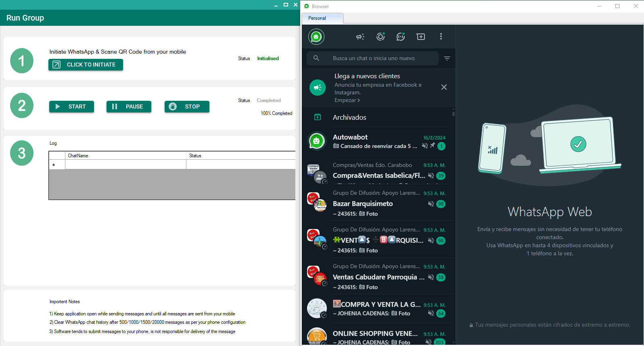Open the advertise megaphone icon in WhatsApp header
Image resolution: width=644 pixels, height=346 pixels.
(360, 37)
